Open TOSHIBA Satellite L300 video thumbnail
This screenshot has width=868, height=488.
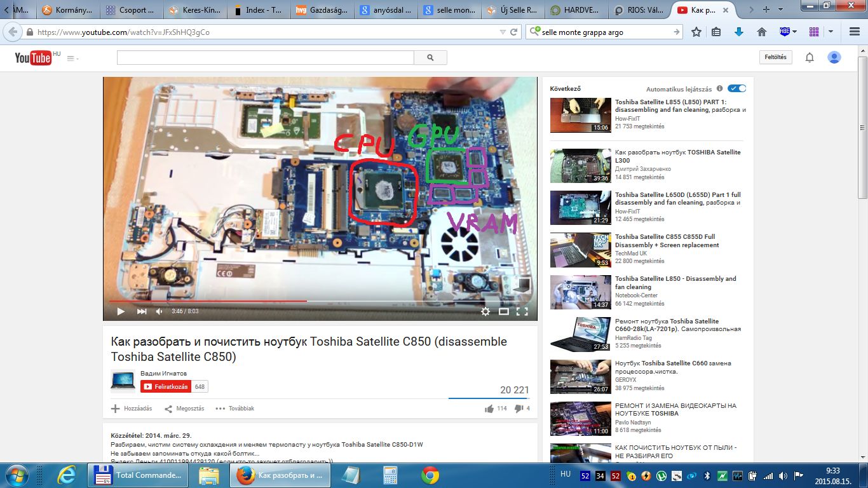coord(580,166)
